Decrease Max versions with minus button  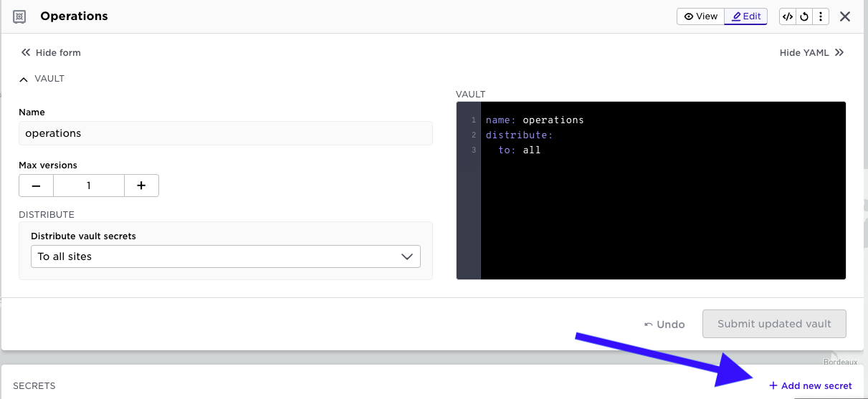coord(36,186)
